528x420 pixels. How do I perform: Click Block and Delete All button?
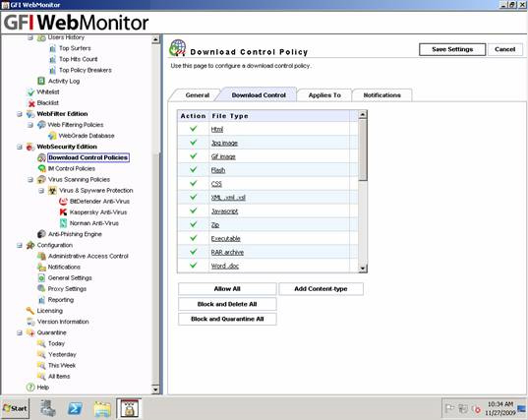[x=227, y=304]
